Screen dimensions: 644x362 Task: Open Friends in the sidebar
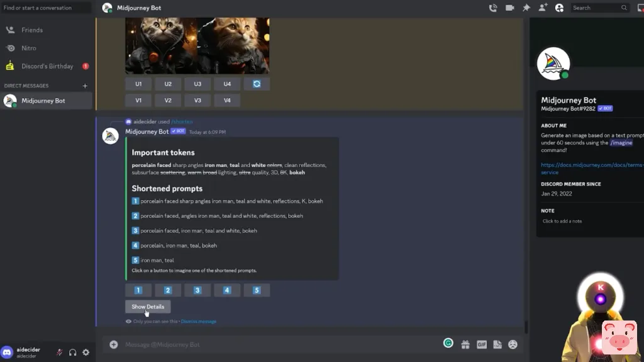point(47,30)
